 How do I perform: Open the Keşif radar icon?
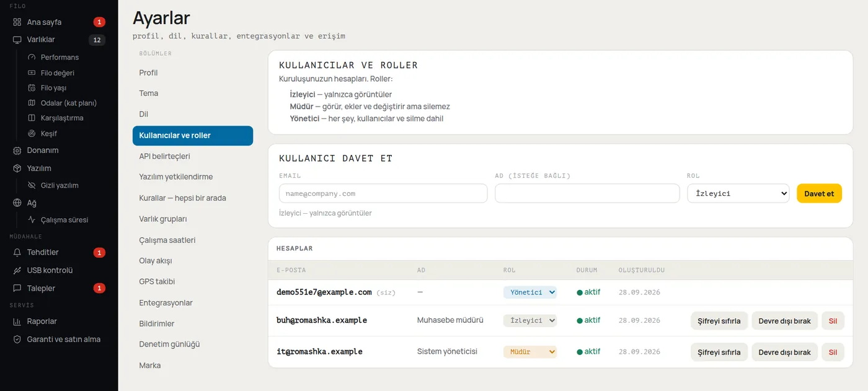pos(32,133)
